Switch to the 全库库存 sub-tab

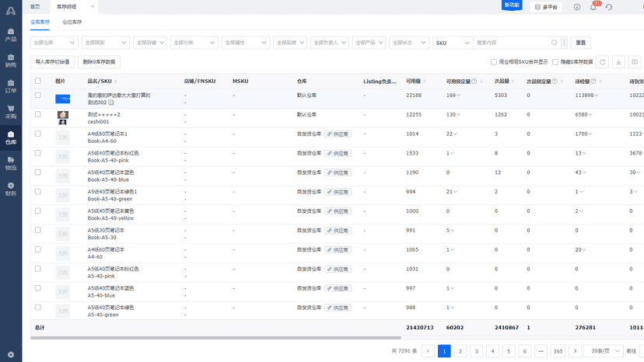point(40,23)
